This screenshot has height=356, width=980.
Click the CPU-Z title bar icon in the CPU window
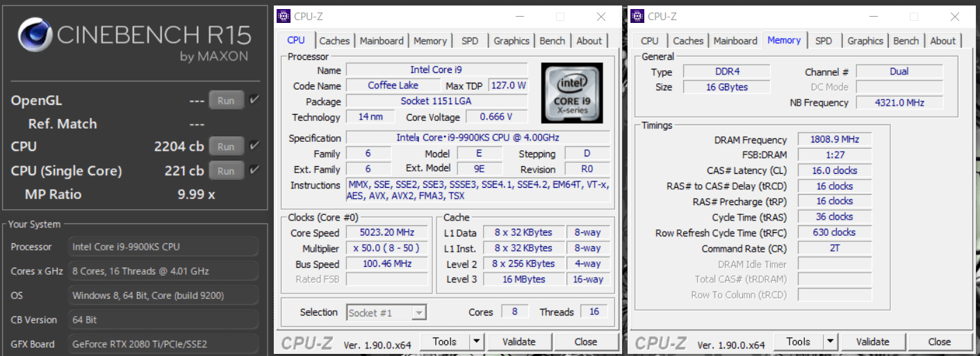pyautogui.click(x=282, y=16)
